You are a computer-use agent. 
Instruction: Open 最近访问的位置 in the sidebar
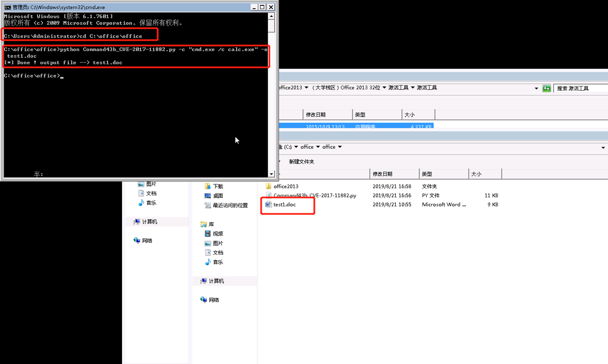(x=230, y=205)
